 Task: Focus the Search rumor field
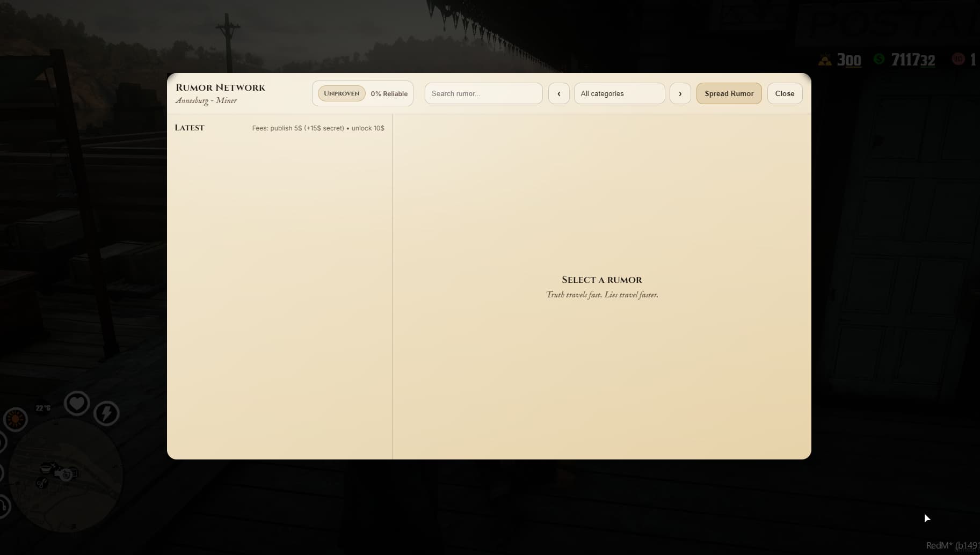coord(483,93)
